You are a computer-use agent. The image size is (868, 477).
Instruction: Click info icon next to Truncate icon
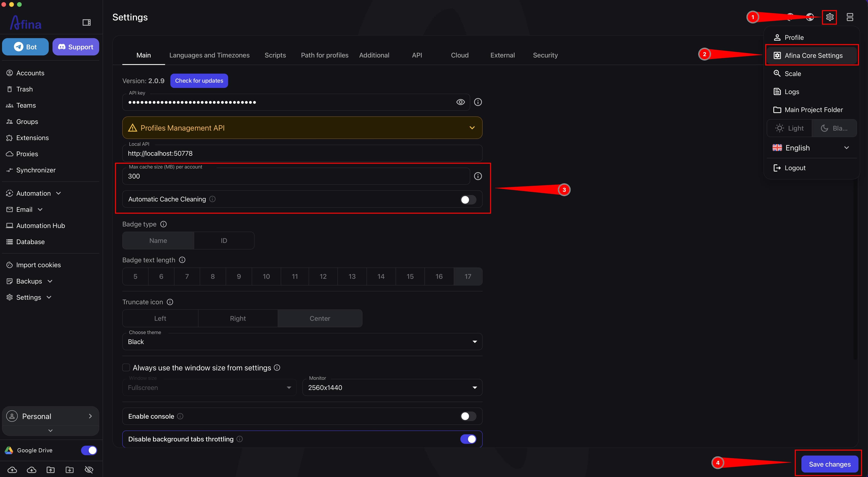(170, 302)
